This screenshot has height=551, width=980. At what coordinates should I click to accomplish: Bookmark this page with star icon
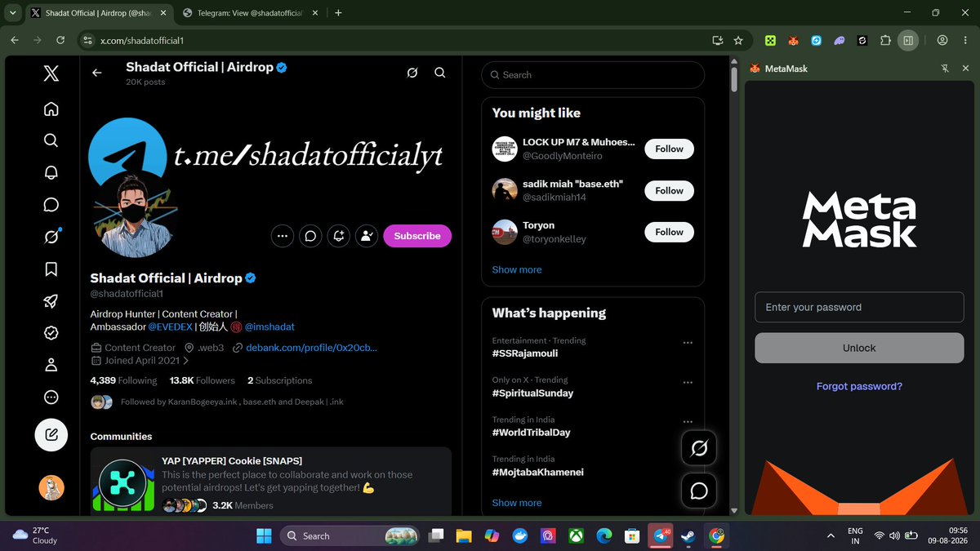(x=738, y=40)
